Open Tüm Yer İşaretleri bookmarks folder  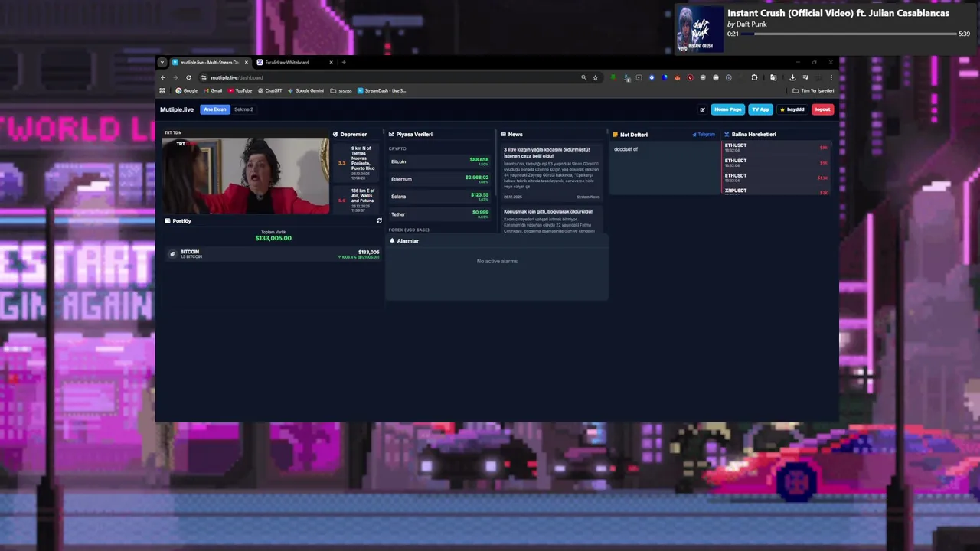pyautogui.click(x=813, y=90)
